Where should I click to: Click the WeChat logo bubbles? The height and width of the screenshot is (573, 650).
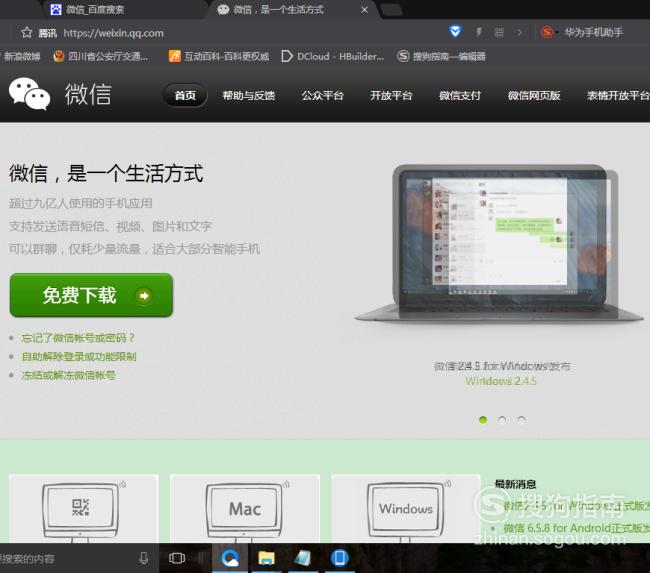point(30,94)
